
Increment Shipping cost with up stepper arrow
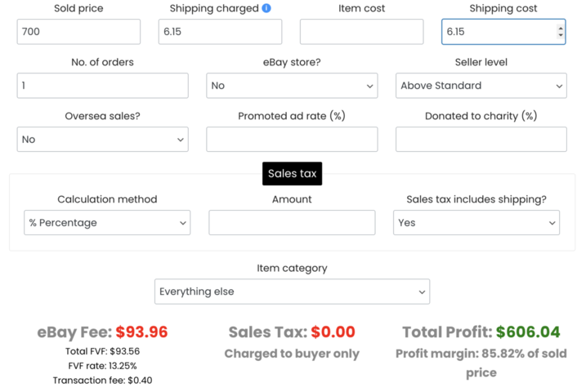(x=560, y=28)
